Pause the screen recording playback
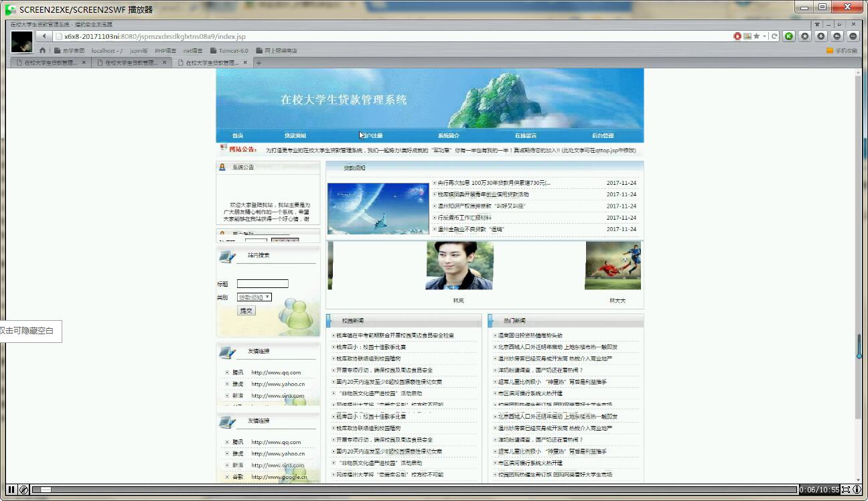Screen dimensions: 868x501 11,490
